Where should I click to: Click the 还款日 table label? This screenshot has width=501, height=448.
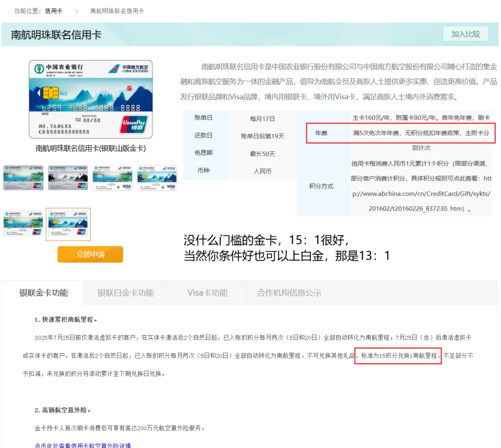click(x=204, y=135)
